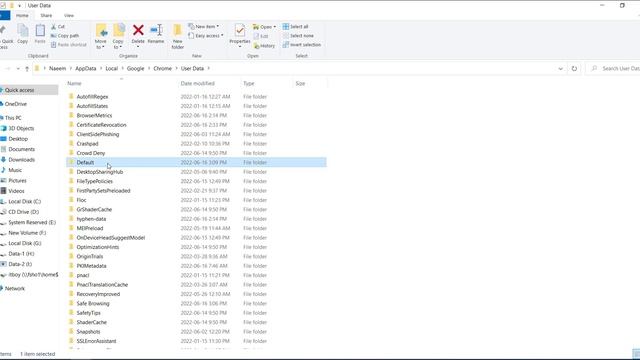640x360 pixels.
Task: Go up one level with the up arrow
Action: (x=27, y=69)
